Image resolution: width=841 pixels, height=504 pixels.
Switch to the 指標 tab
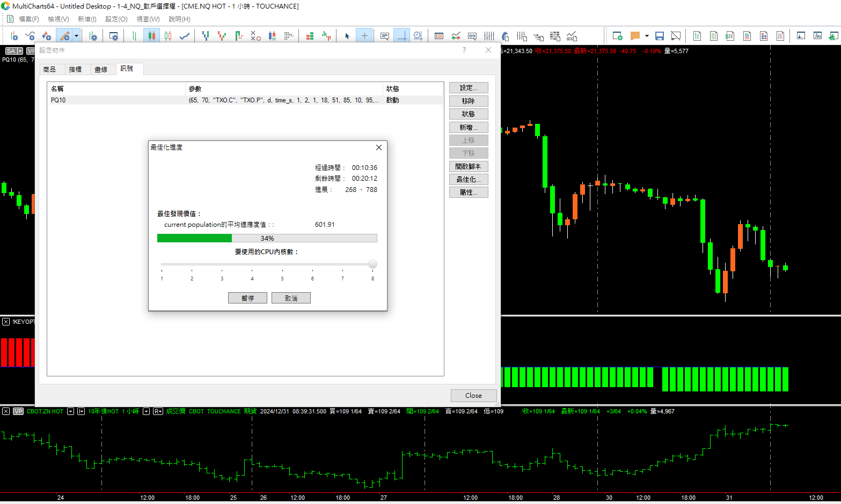pyautogui.click(x=75, y=69)
